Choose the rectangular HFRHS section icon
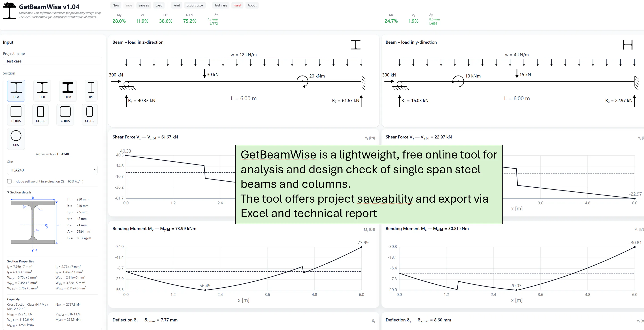The image size is (644, 330). coord(41,114)
